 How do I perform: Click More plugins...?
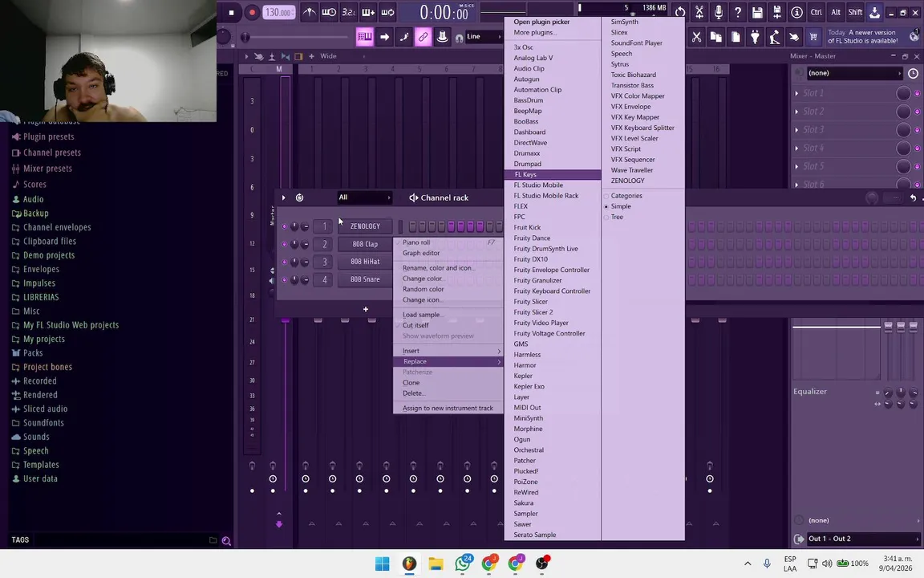535,32
